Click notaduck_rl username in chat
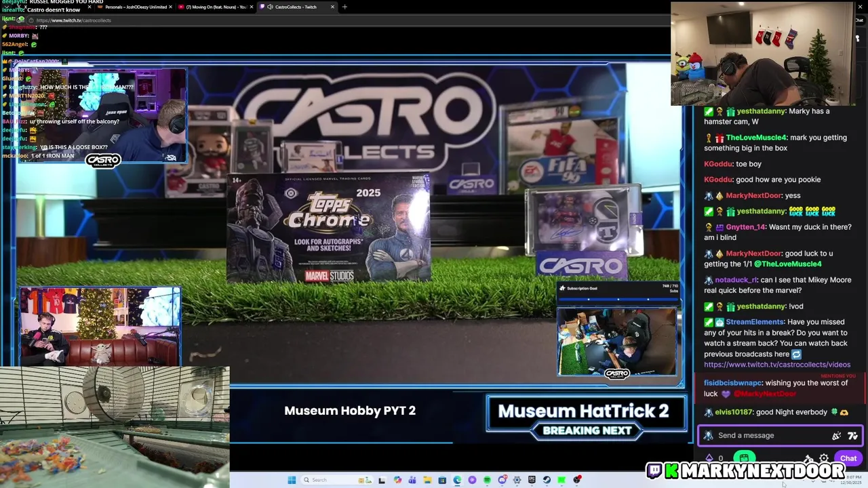Viewport: 868px width, 488px height. pyautogui.click(x=736, y=280)
